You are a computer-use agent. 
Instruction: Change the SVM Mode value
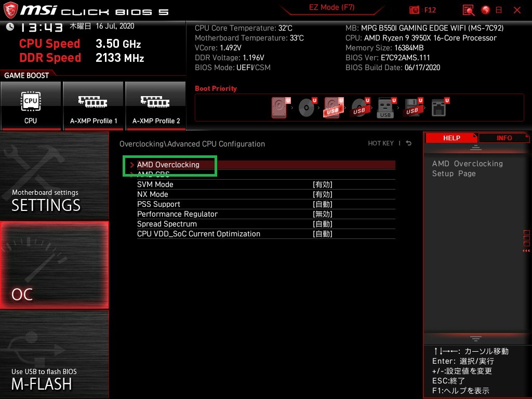point(322,184)
